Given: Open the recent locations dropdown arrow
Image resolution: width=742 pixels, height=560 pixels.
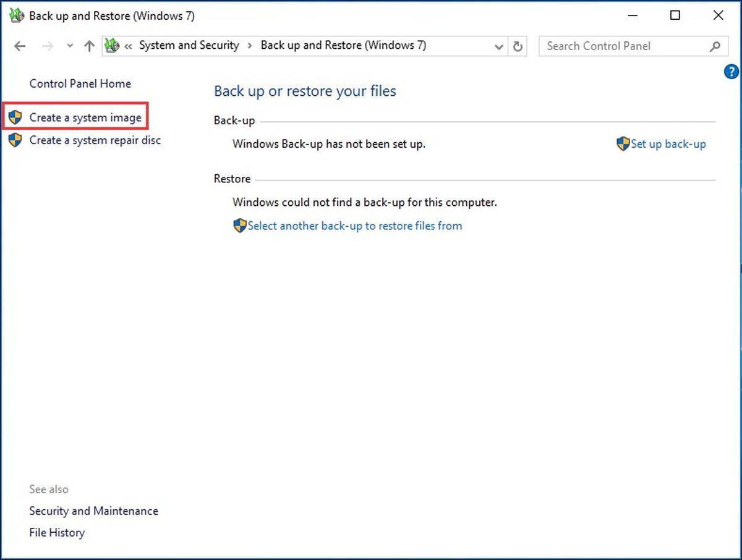Looking at the screenshot, I should pos(70,46).
